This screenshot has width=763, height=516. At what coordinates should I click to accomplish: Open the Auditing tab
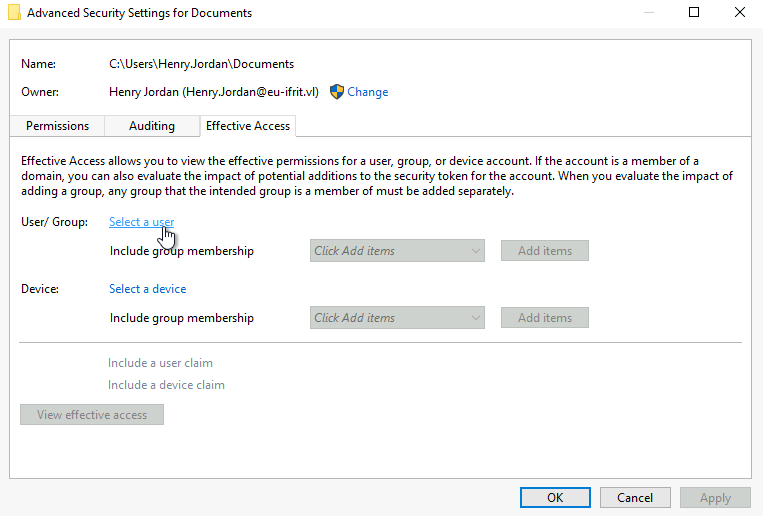tap(152, 126)
